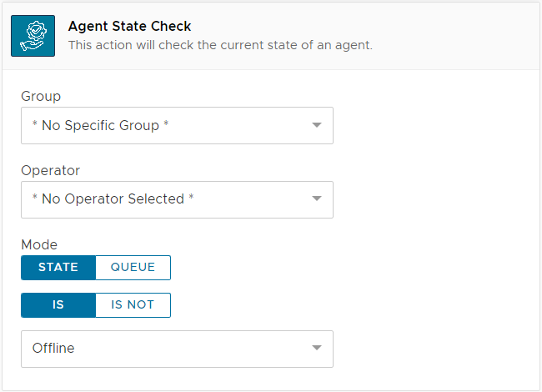
Task: Open the Offline state selection dropdown
Action: (177, 349)
